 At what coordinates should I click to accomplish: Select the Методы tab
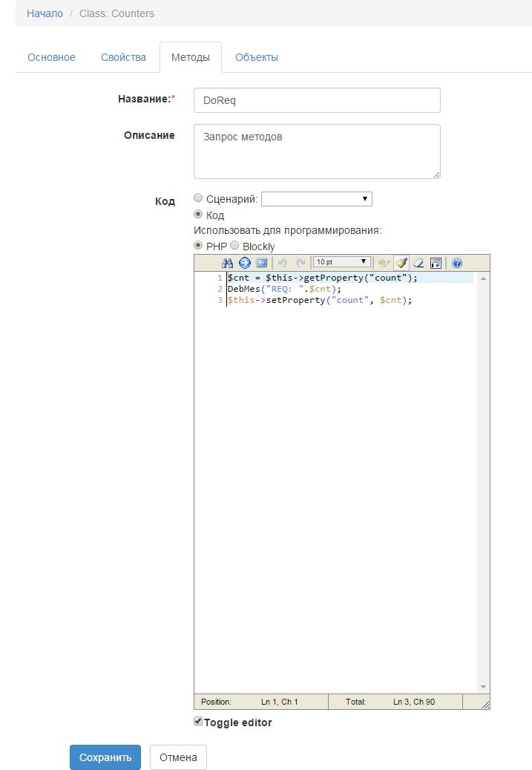click(191, 57)
